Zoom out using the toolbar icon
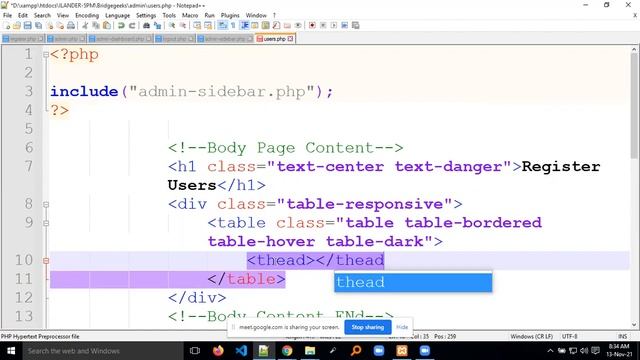Viewport: 640px width, 360px height. [x=183, y=25]
